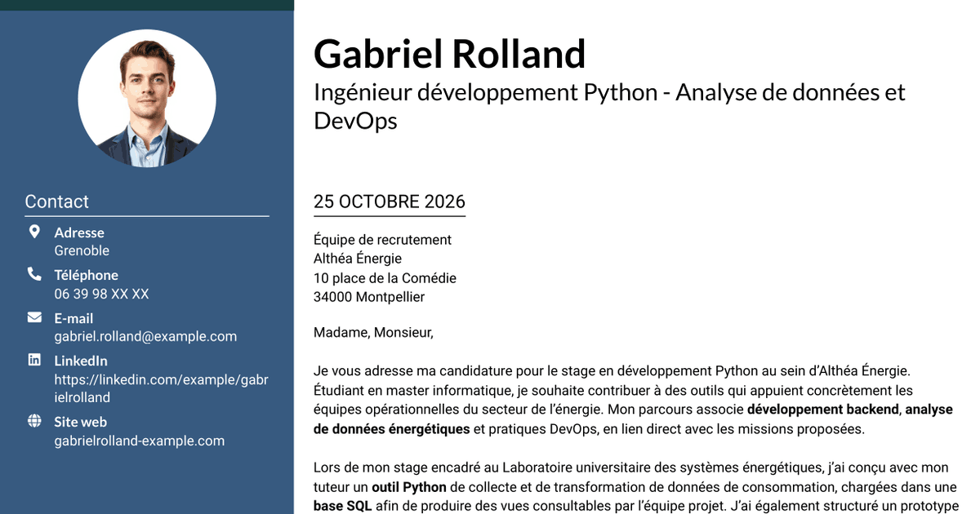The height and width of the screenshot is (514, 980).
Task: Click the map pin address icon
Action: tap(34, 232)
